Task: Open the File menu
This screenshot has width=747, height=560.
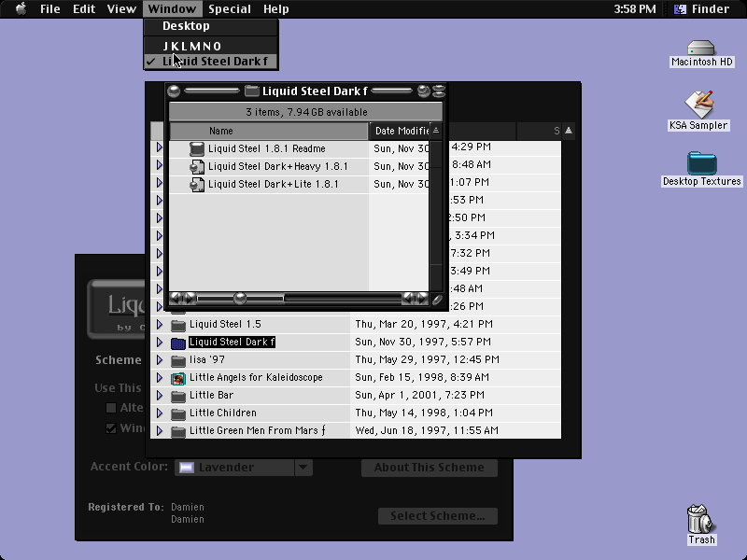Action: pos(49,9)
